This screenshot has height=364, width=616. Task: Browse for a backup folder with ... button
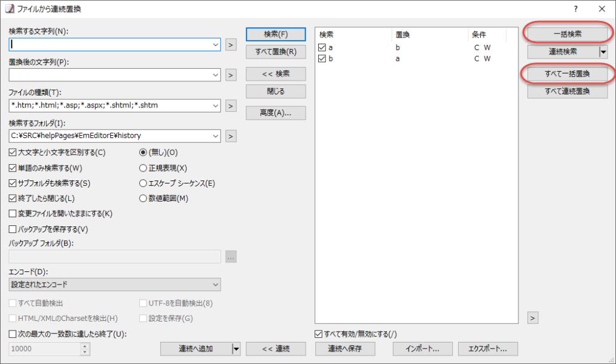coord(231,256)
